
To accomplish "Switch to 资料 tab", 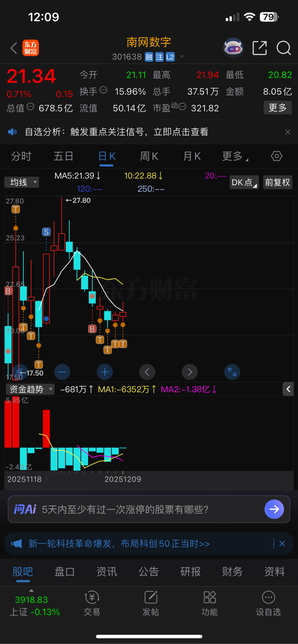I will click(x=274, y=572).
